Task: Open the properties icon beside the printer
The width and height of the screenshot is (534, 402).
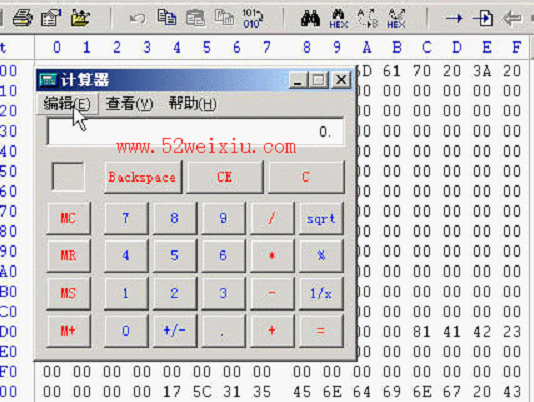Action: click(51, 18)
